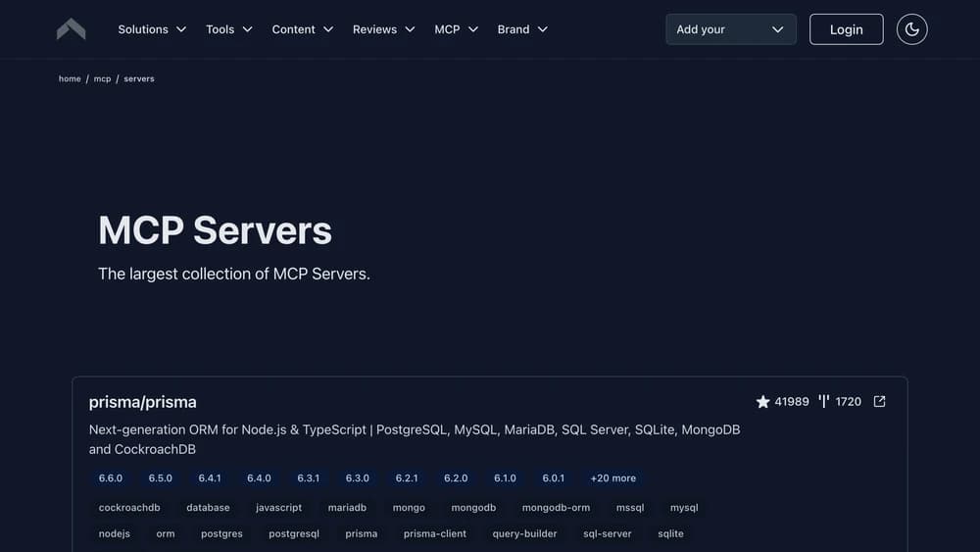Image resolution: width=980 pixels, height=552 pixels.
Task: Click the javascript topic tag
Action: (x=278, y=508)
